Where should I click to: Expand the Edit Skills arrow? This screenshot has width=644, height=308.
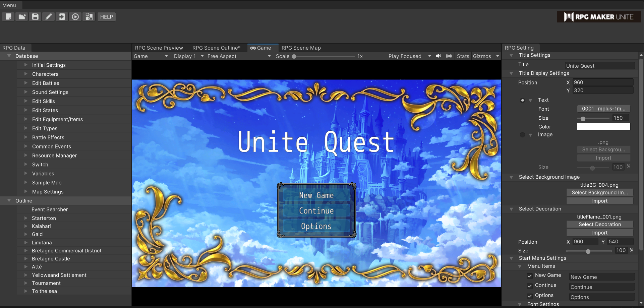(x=26, y=101)
